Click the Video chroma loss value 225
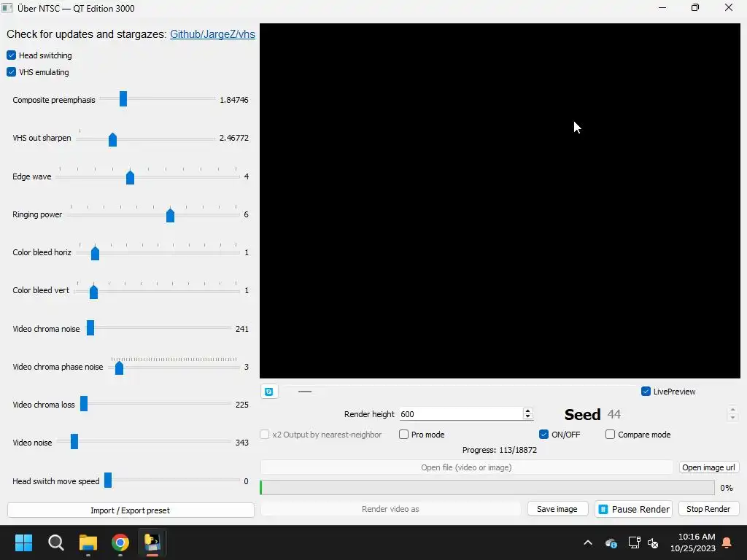Image resolution: width=747 pixels, height=560 pixels. pos(242,405)
